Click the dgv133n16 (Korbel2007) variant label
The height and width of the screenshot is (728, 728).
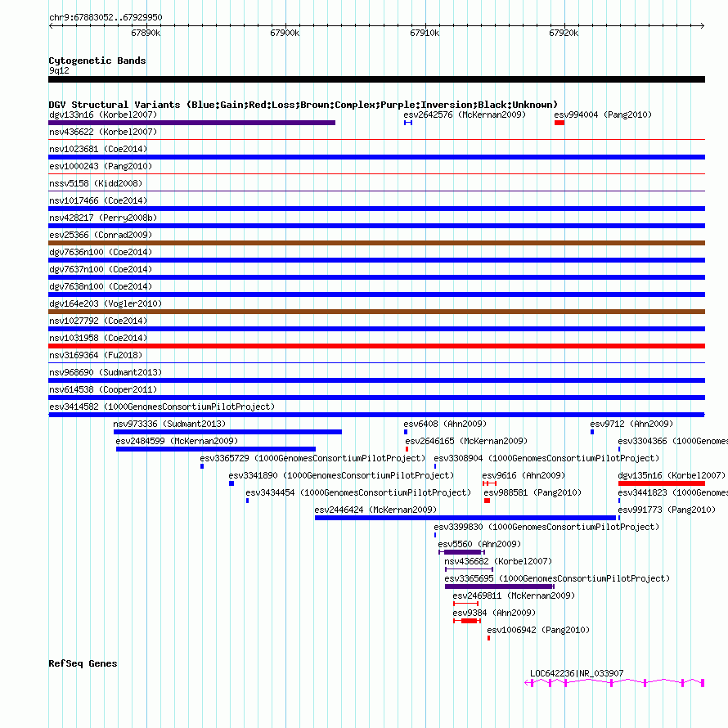click(103, 115)
